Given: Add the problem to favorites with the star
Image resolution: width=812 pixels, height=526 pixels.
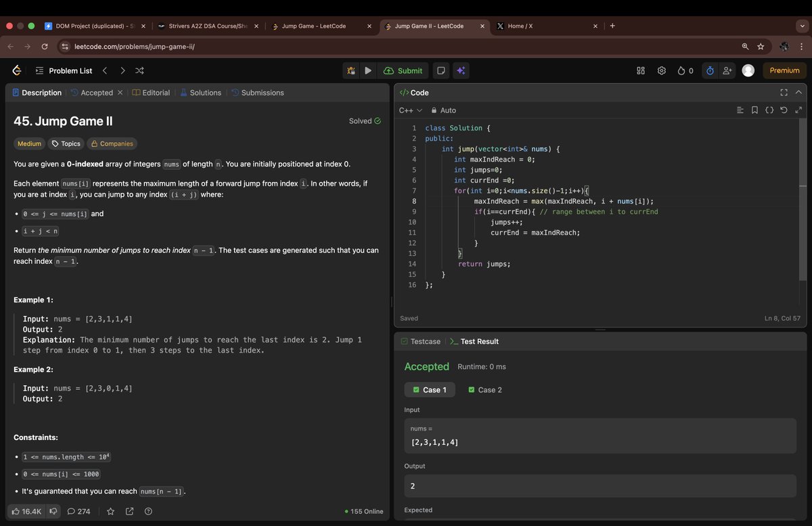Looking at the screenshot, I should click(x=111, y=511).
